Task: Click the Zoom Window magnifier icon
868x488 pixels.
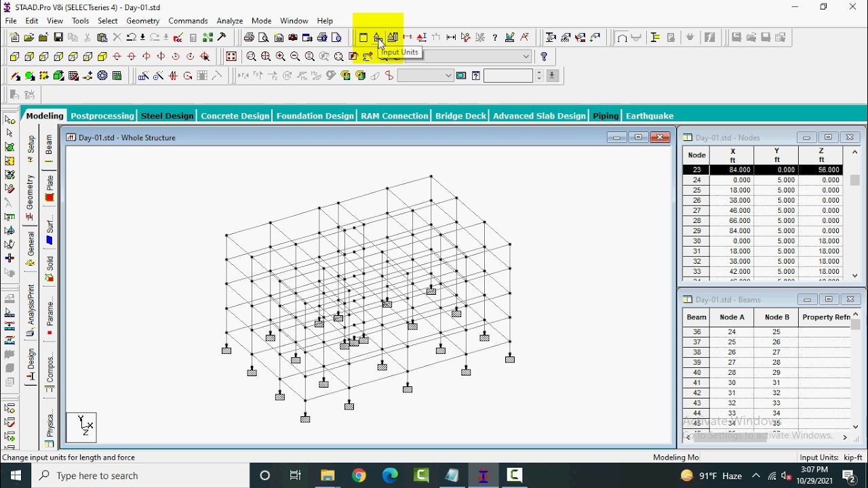Action: [251, 57]
